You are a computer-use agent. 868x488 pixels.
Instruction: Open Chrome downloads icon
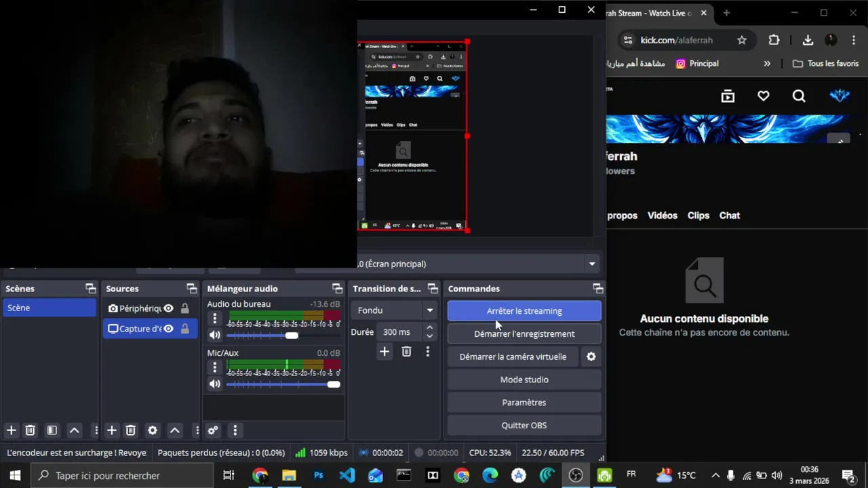coord(808,40)
